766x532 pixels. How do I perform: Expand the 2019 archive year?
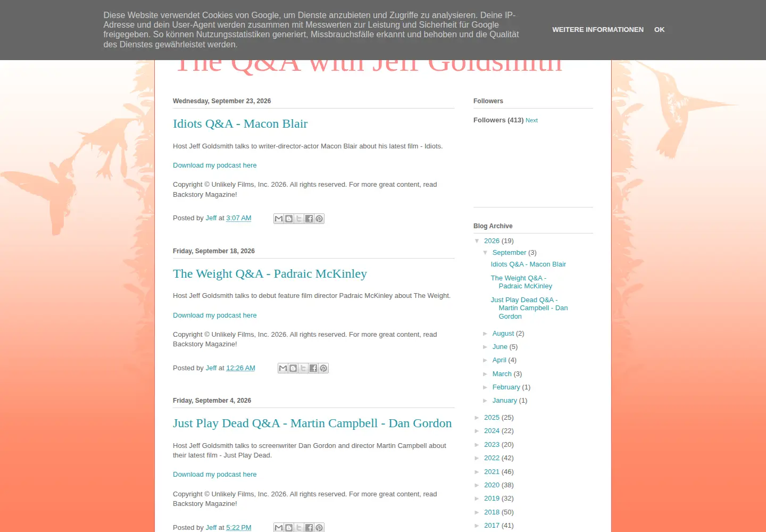477,498
